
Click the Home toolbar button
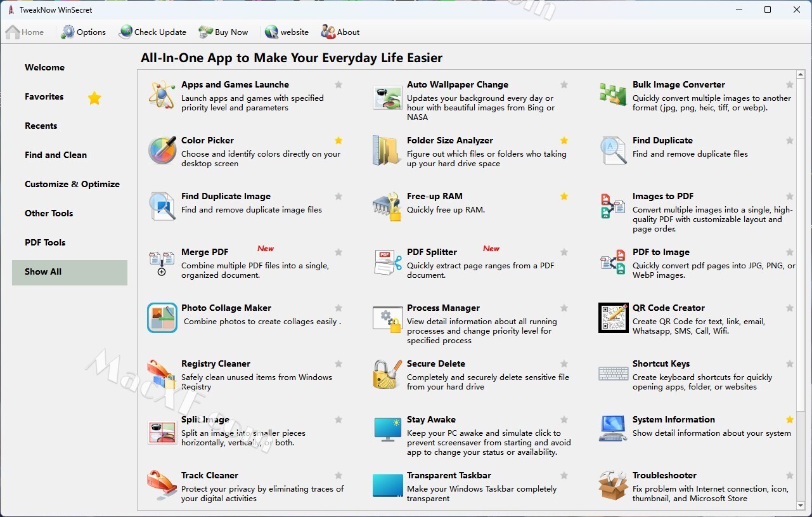(25, 32)
